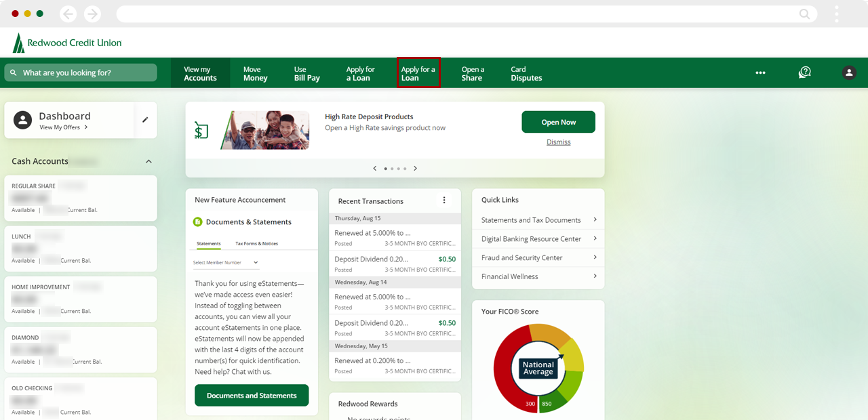This screenshot has height=420, width=868.
Task: Click the next arrow on the banner carousel
Action: pyautogui.click(x=415, y=168)
